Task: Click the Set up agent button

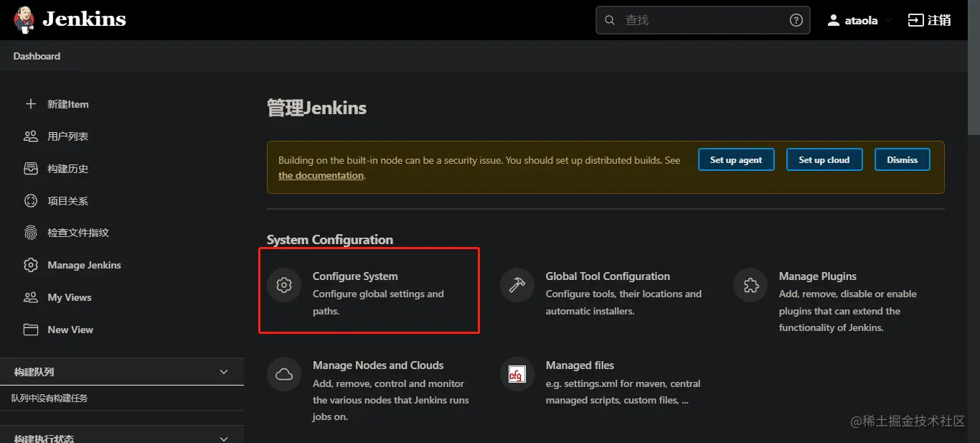Action: tap(736, 160)
